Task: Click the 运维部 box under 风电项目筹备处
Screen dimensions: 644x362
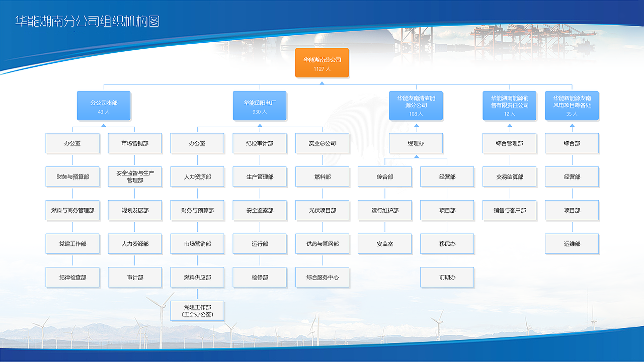Action: (x=572, y=243)
